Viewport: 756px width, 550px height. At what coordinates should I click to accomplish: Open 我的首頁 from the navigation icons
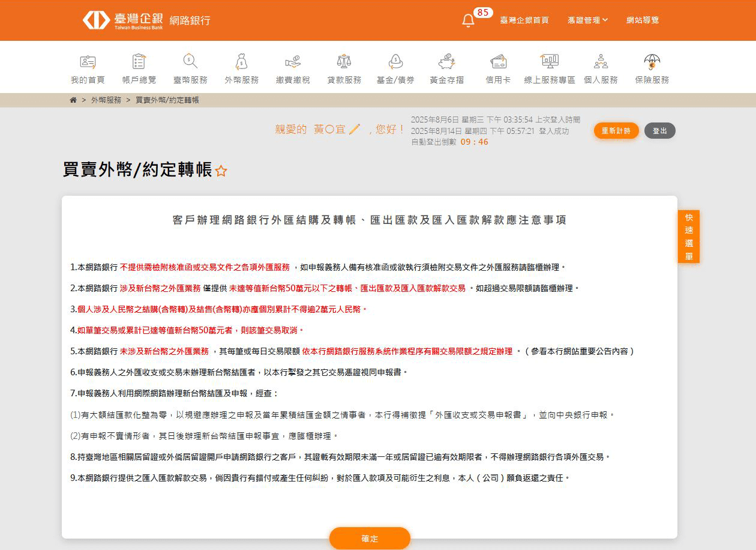point(88,61)
